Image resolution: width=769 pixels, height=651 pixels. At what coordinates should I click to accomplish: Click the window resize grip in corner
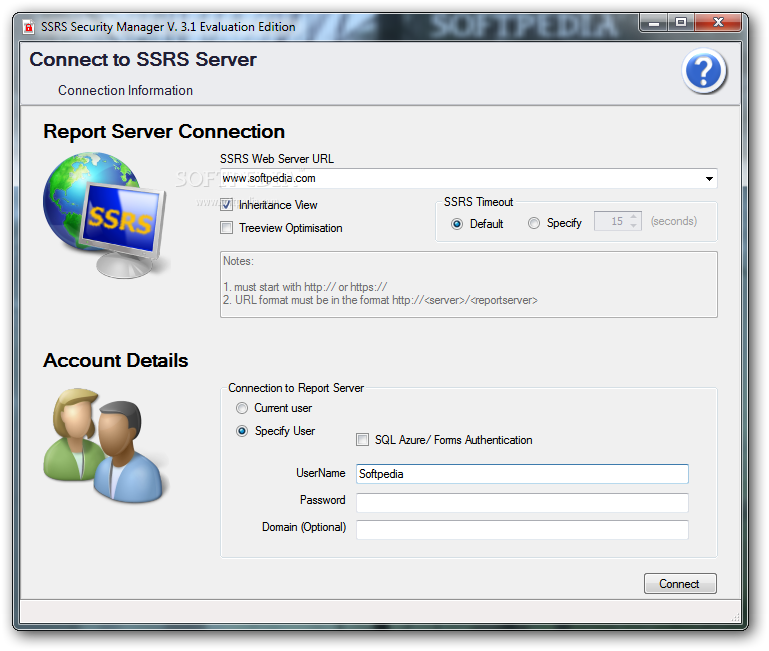click(736, 618)
